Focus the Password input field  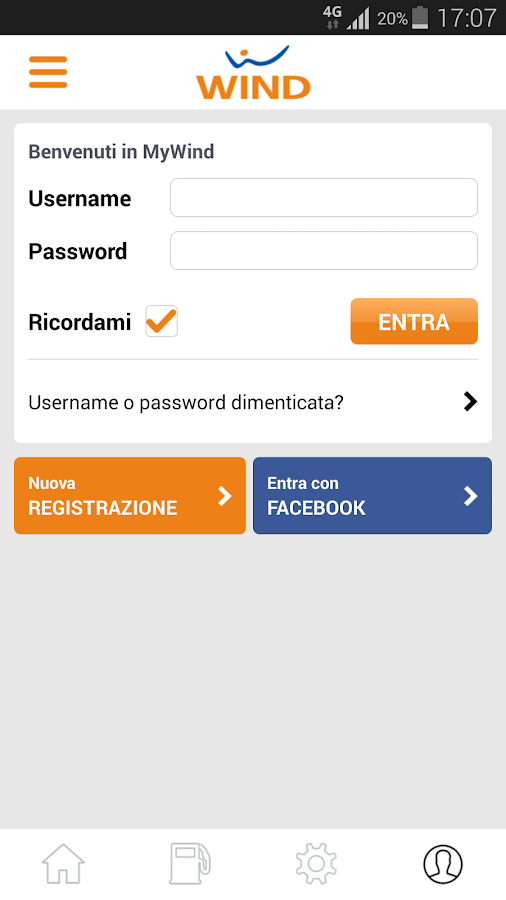pos(324,250)
